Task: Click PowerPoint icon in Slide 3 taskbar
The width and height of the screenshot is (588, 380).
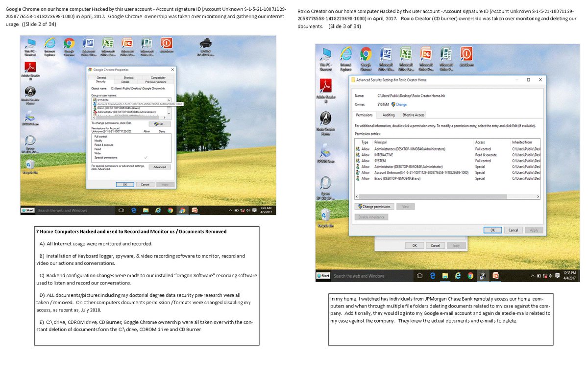Action: click(x=496, y=276)
